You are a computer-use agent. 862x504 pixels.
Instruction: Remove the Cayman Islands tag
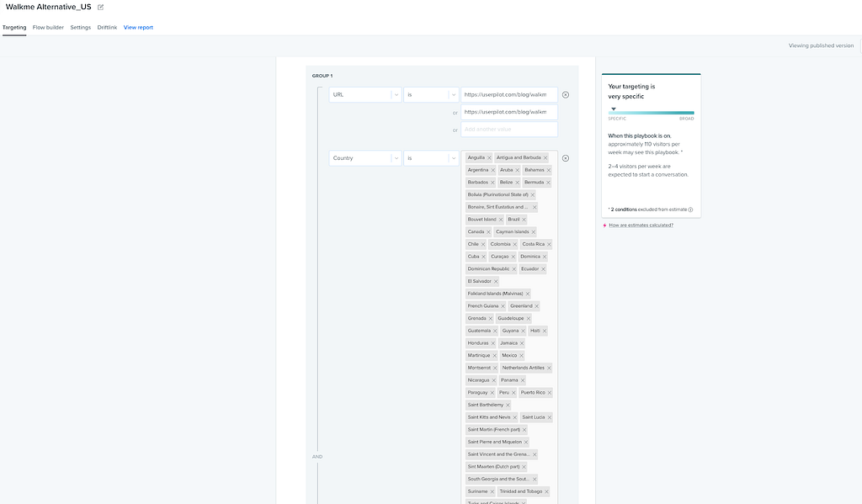[x=533, y=232]
